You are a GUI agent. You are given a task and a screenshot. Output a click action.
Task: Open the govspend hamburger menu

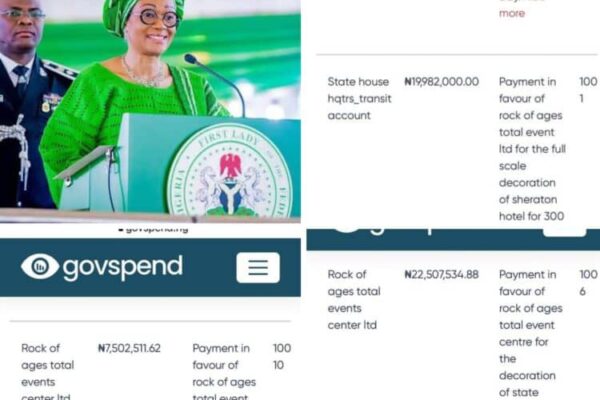pyautogui.click(x=258, y=267)
